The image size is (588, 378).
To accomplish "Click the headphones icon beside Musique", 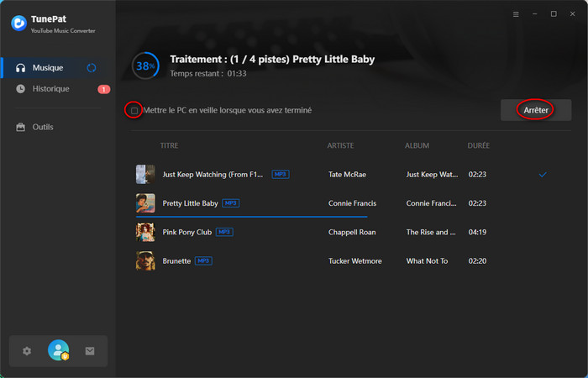I will click(x=21, y=68).
